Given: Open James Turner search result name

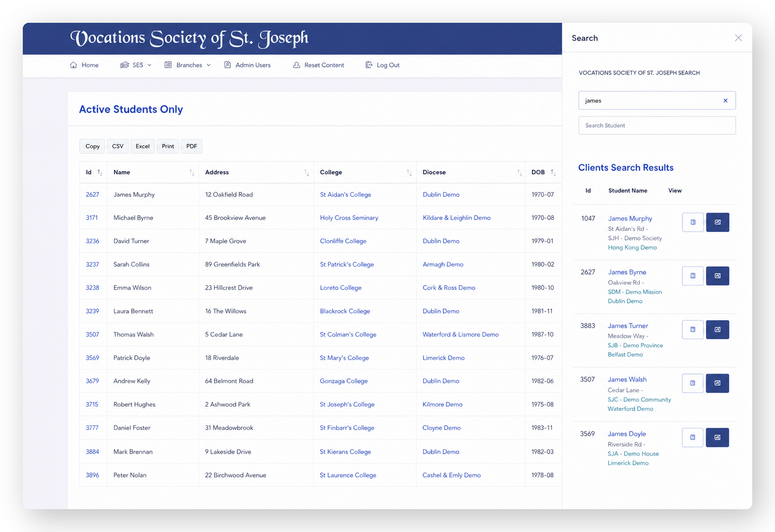Looking at the screenshot, I should click(628, 326).
